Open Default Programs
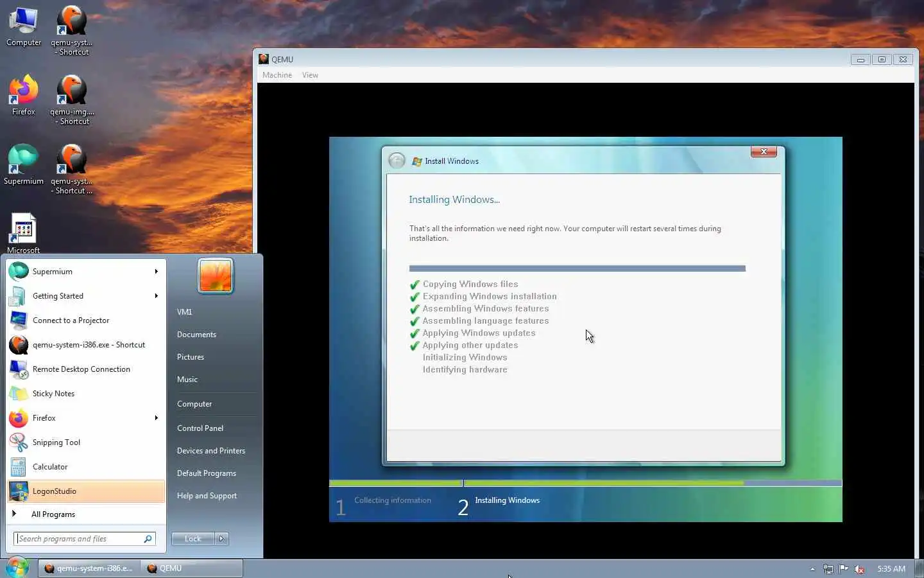The height and width of the screenshot is (578, 924). click(x=207, y=473)
